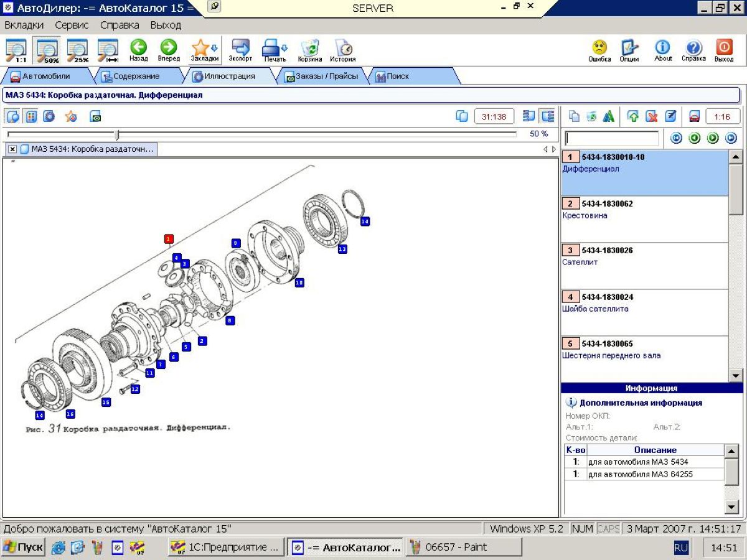Report a problem with Ошибка icon
Viewport: 747px width, 560px height.
[599, 50]
